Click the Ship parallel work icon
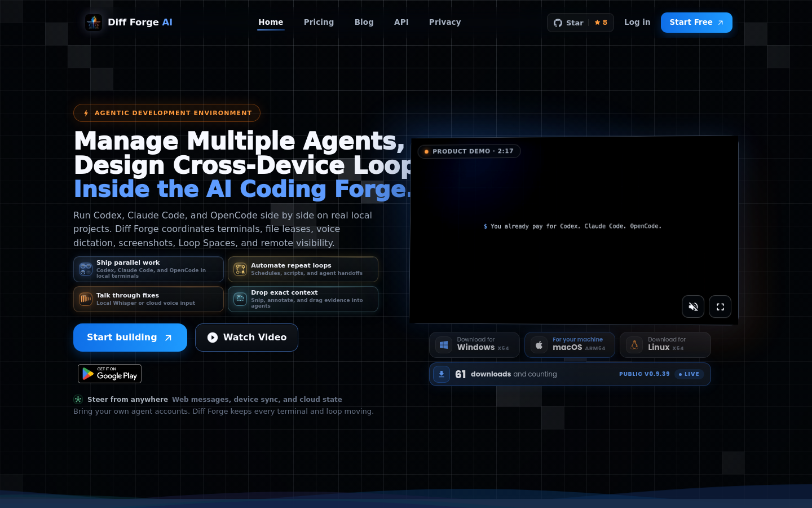 [x=86, y=269]
